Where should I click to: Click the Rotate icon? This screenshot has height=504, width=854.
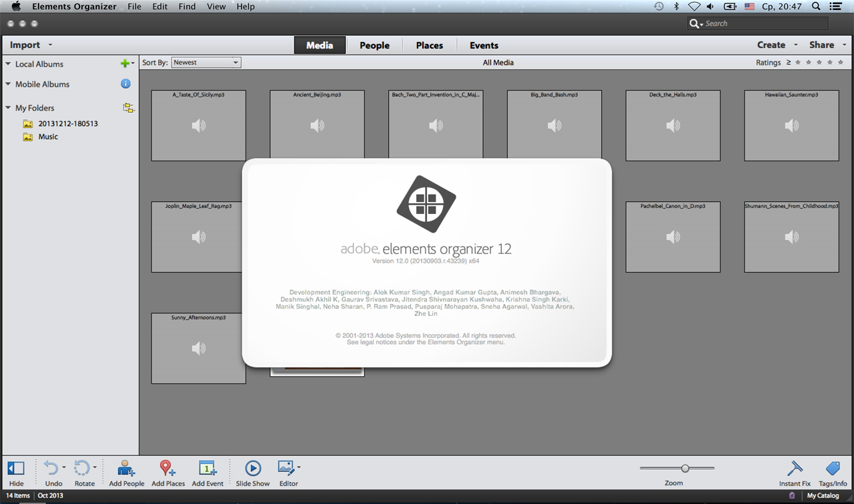pyautogui.click(x=81, y=467)
